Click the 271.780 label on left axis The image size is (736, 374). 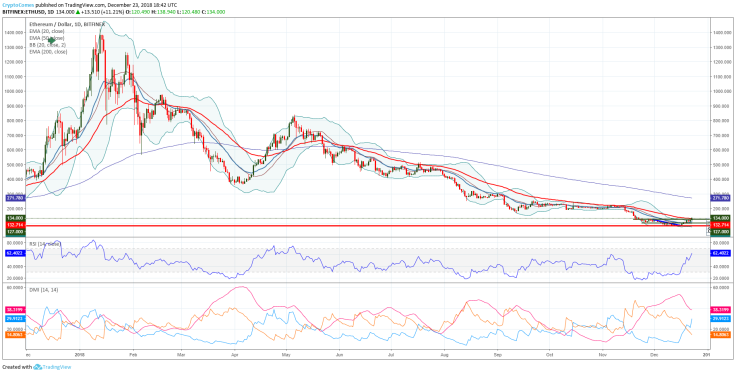point(16,198)
